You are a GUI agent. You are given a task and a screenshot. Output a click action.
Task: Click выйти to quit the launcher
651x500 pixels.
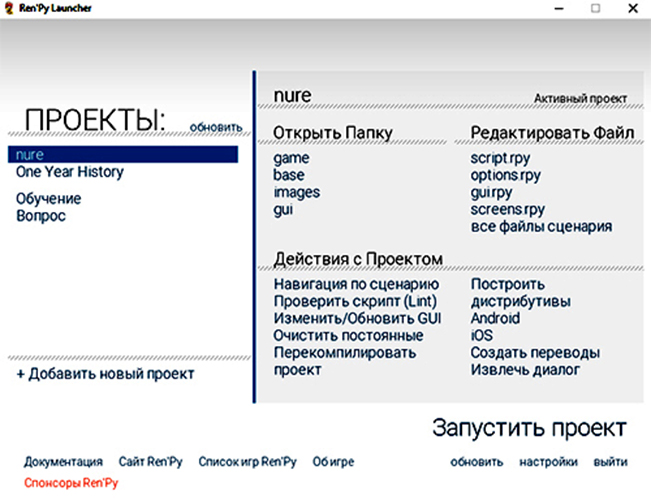click(610, 462)
